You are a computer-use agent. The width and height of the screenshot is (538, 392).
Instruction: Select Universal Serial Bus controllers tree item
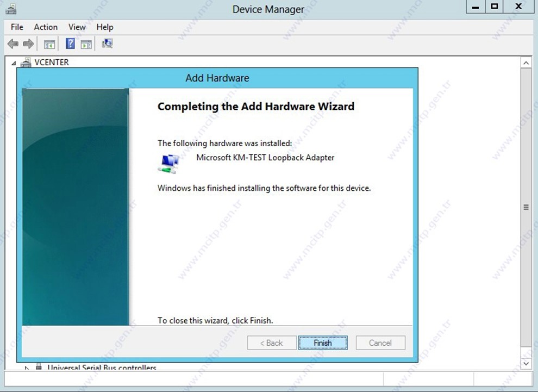(102, 368)
